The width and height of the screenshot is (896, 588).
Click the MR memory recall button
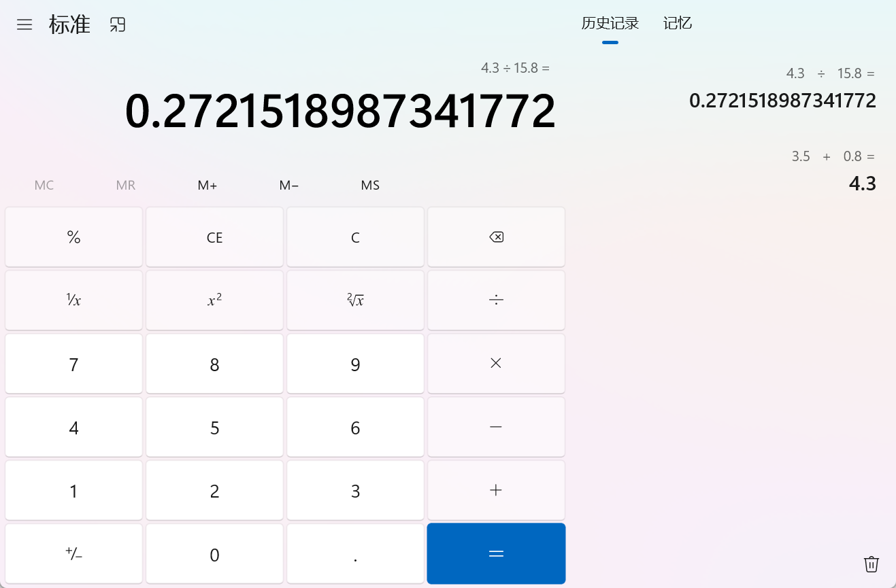[x=126, y=185]
